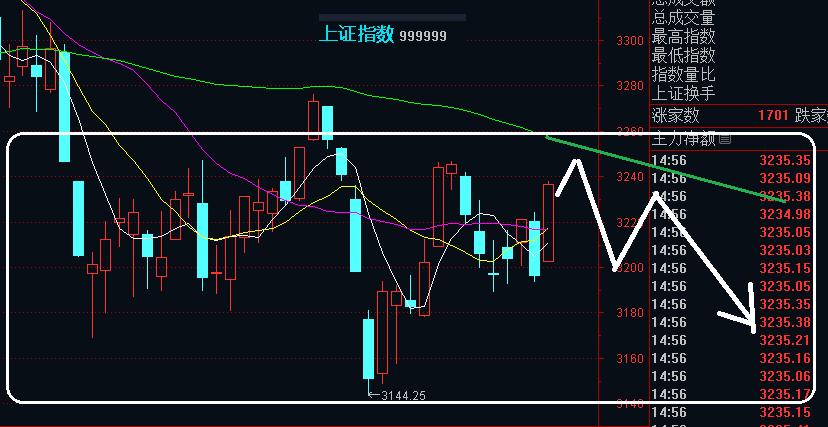The height and width of the screenshot is (427, 828).
Task: Select the index code 999999
Action: pos(422,36)
